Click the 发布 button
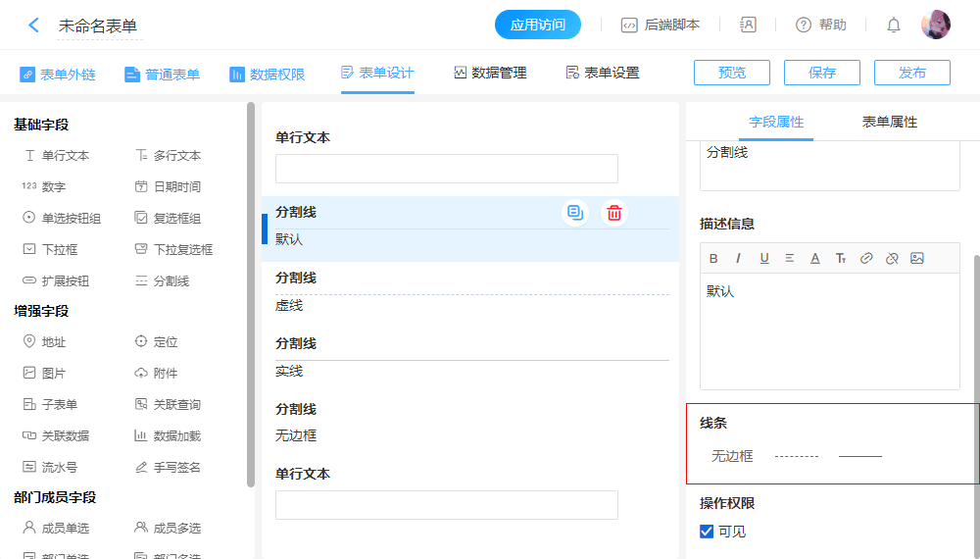This screenshot has height=559, width=980. pyautogui.click(x=911, y=73)
